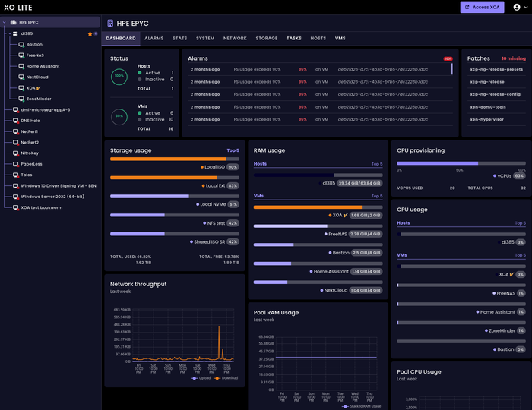Click the dl385 host server icon

tap(15, 33)
